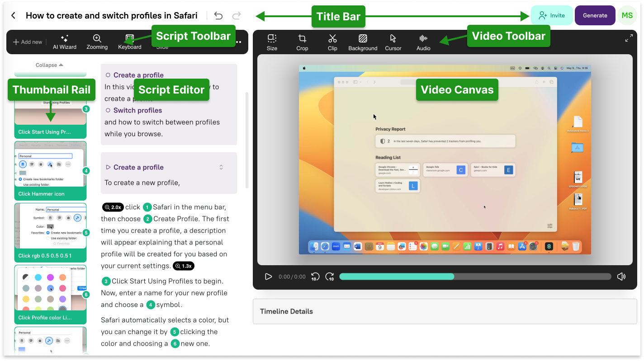Select the Click Hammer icon thumbnail
The height and width of the screenshot is (361, 644).
50,171
